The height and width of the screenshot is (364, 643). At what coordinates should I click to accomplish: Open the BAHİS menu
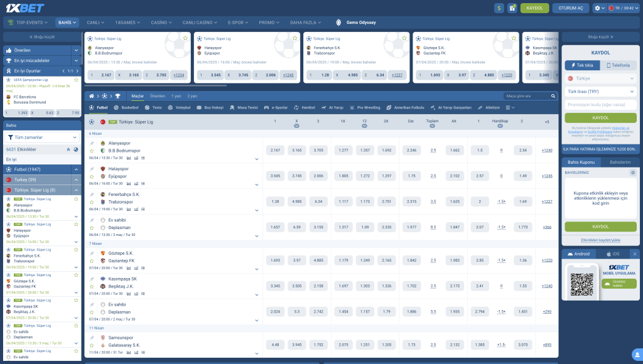click(67, 23)
